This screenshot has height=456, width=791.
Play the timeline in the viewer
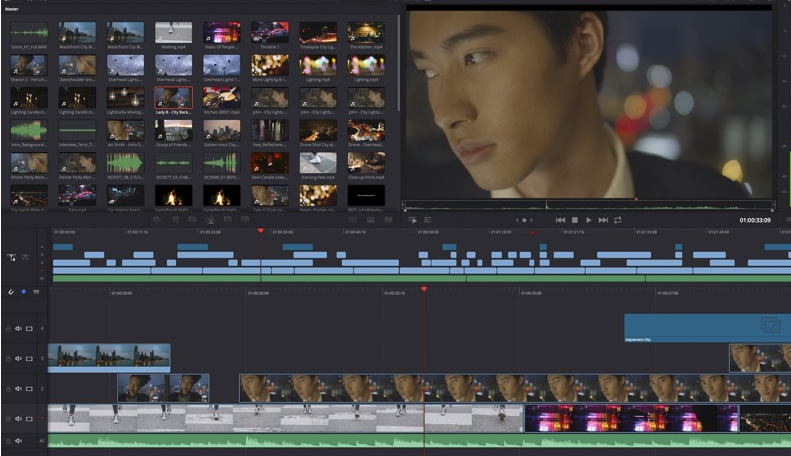pyautogui.click(x=589, y=220)
